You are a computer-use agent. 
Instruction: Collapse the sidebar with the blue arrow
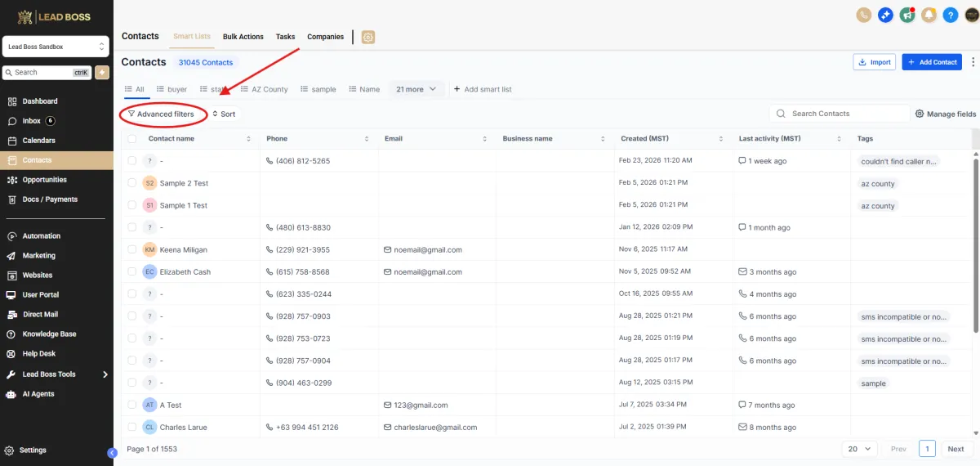point(113,452)
